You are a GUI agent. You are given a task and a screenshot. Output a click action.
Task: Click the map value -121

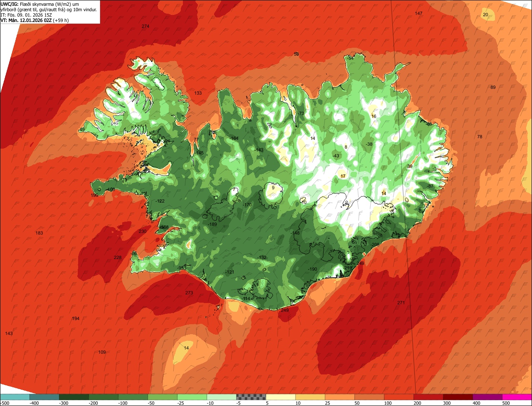229,272
